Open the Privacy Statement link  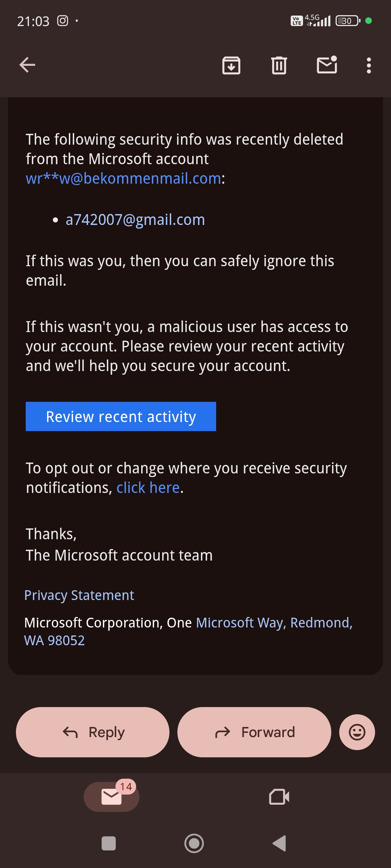pos(79,595)
